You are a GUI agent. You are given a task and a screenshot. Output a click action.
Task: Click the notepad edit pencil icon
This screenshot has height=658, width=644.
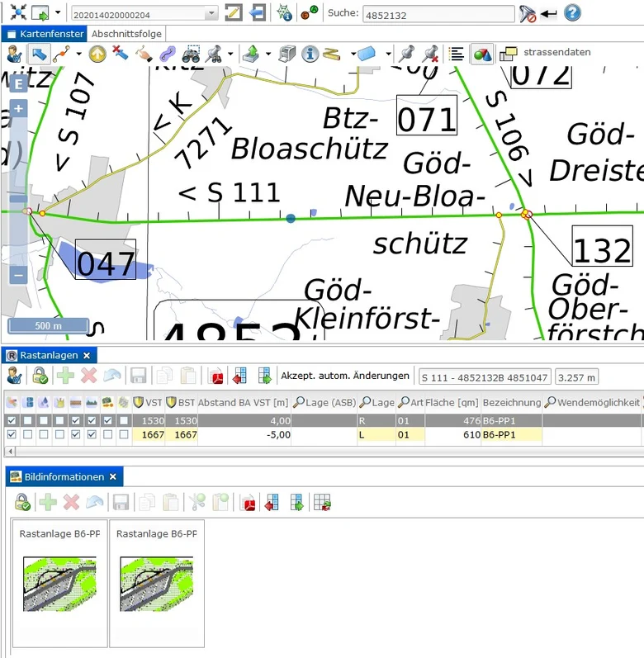coord(234,12)
